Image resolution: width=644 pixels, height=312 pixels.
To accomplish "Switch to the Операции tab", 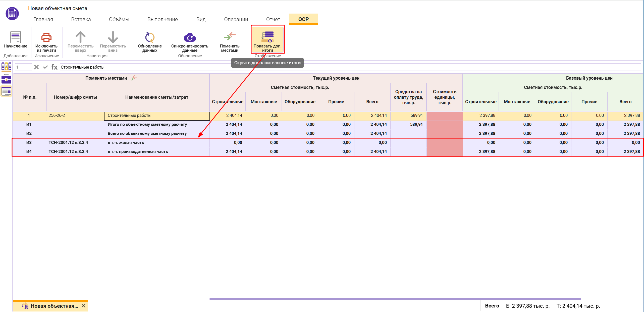I will coord(236,19).
